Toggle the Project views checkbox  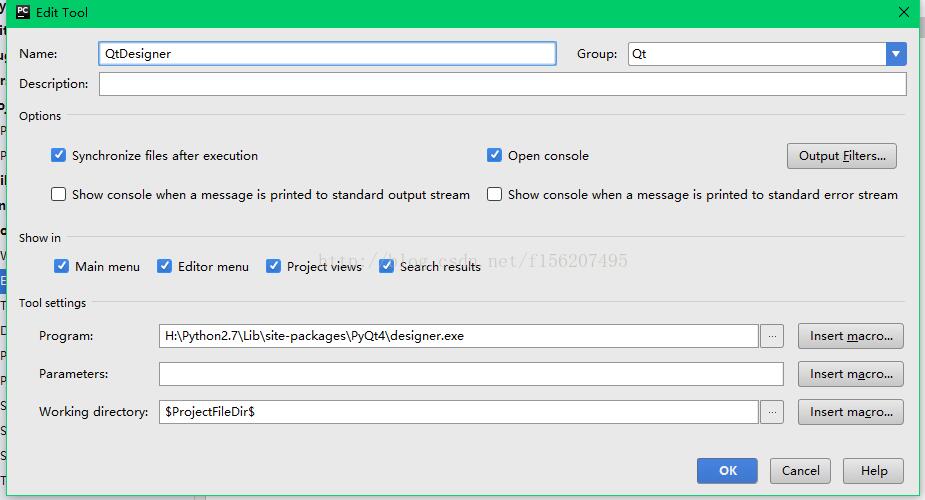point(273,266)
